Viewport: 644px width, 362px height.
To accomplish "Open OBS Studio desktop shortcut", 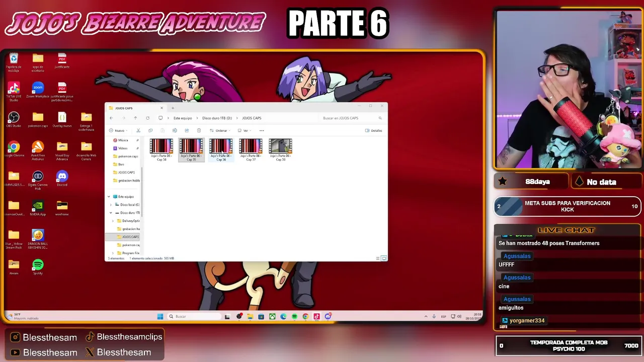I will (x=14, y=120).
